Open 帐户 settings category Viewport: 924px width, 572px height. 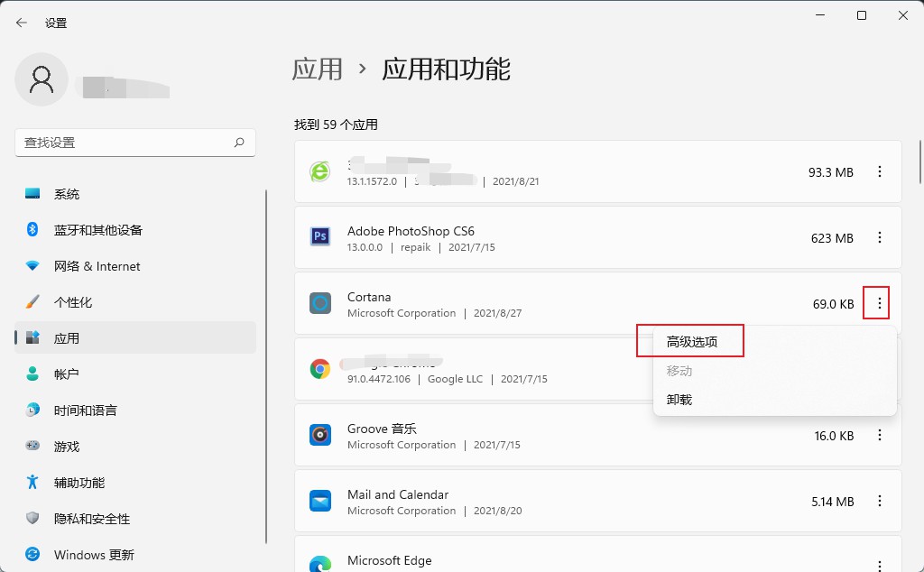tap(135, 374)
